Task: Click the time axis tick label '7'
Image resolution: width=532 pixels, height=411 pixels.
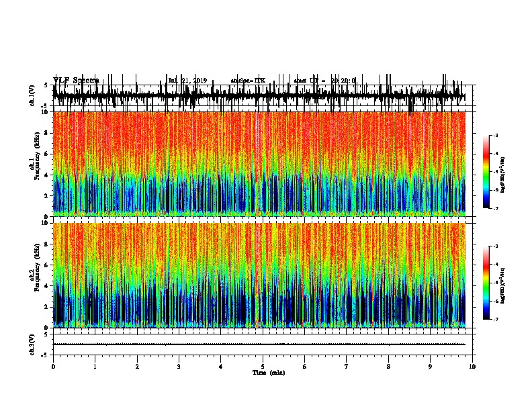Action: pyautogui.click(x=347, y=367)
